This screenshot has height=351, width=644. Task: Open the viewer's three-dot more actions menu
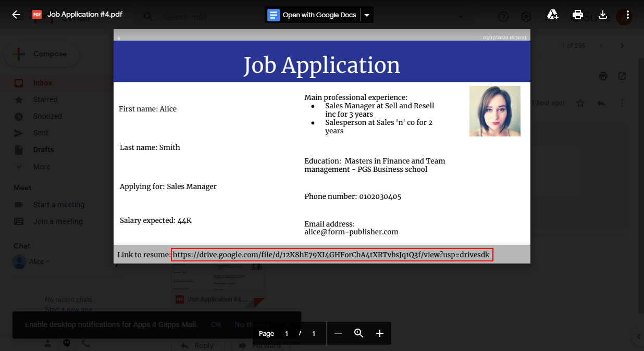(x=628, y=15)
